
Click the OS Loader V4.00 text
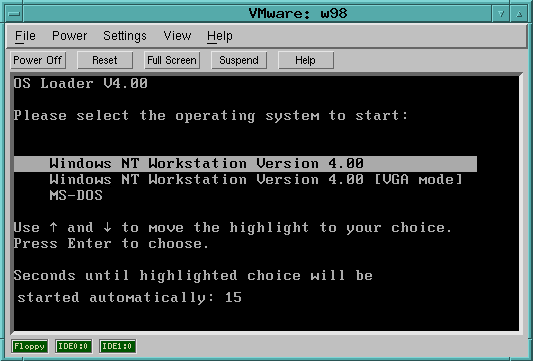pos(81,83)
